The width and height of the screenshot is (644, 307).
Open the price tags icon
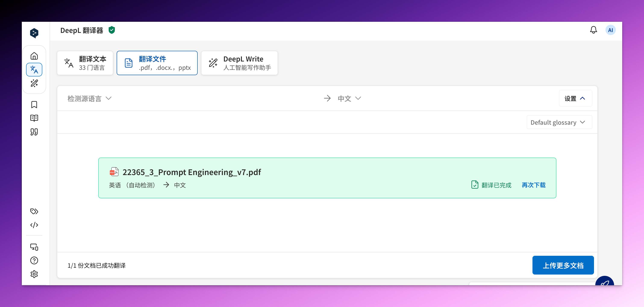pyautogui.click(x=34, y=211)
